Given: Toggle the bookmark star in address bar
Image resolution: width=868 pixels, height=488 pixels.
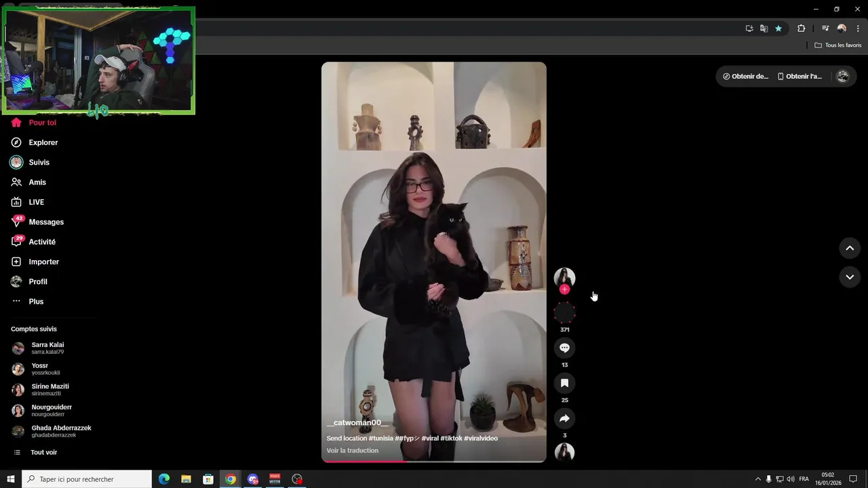Looking at the screenshot, I should tap(778, 28).
